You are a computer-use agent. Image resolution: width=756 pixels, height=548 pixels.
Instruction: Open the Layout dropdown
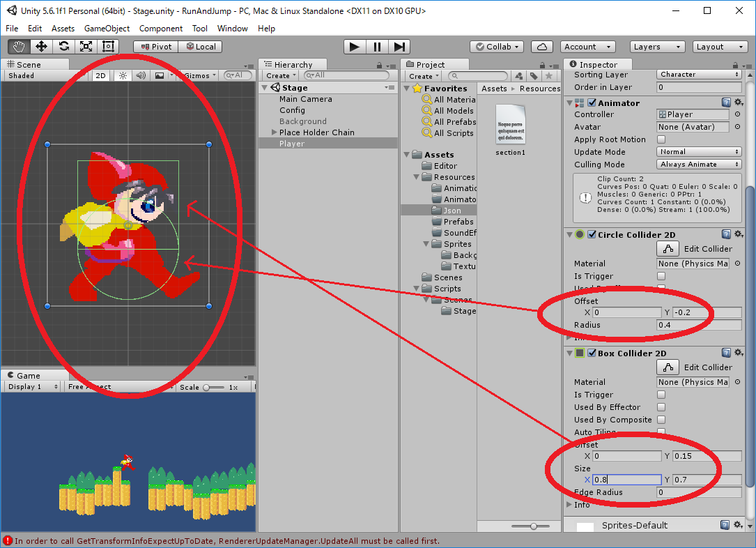click(720, 47)
